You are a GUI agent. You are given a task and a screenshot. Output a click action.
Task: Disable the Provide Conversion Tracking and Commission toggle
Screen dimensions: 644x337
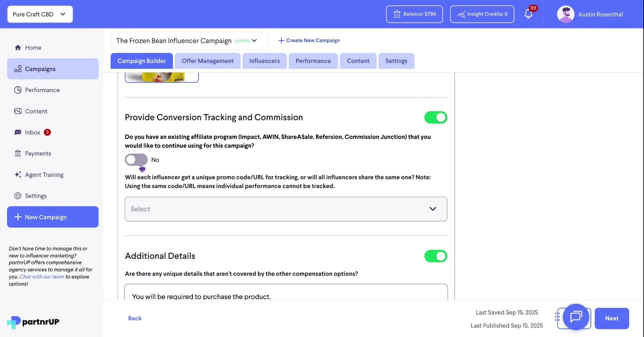point(435,117)
